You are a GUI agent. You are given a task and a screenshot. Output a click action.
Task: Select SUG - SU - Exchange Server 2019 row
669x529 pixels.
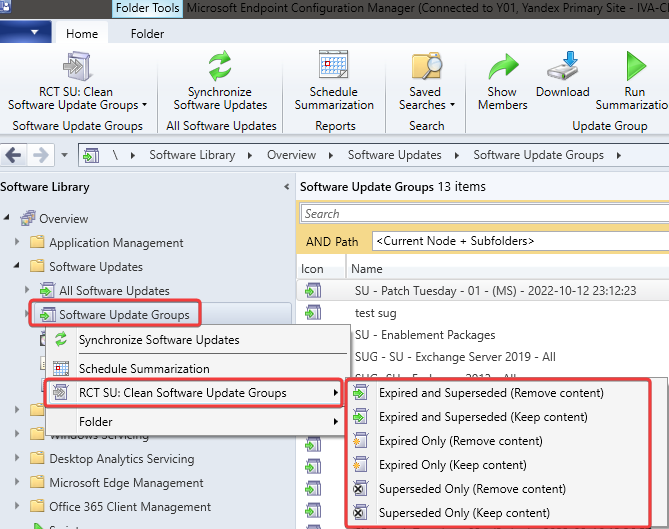point(508,357)
